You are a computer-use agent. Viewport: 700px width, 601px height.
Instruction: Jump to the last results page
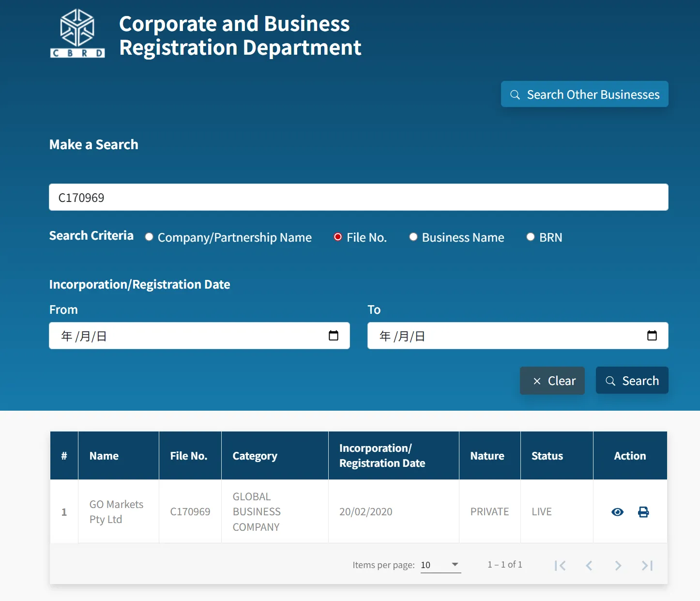click(647, 565)
